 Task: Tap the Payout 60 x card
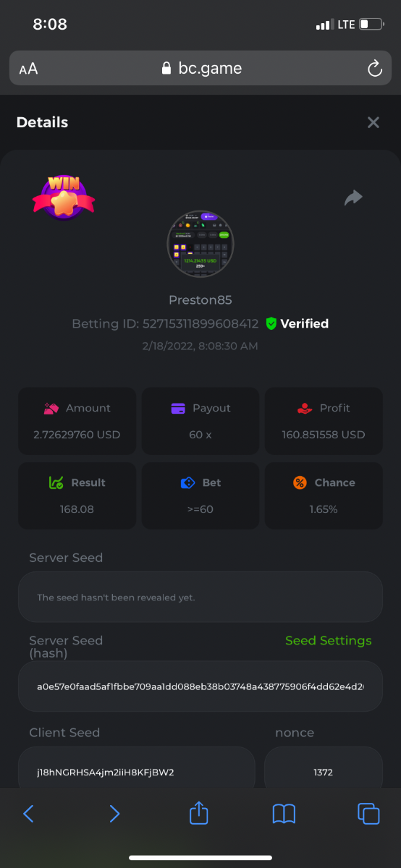pyautogui.click(x=200, y=421)
